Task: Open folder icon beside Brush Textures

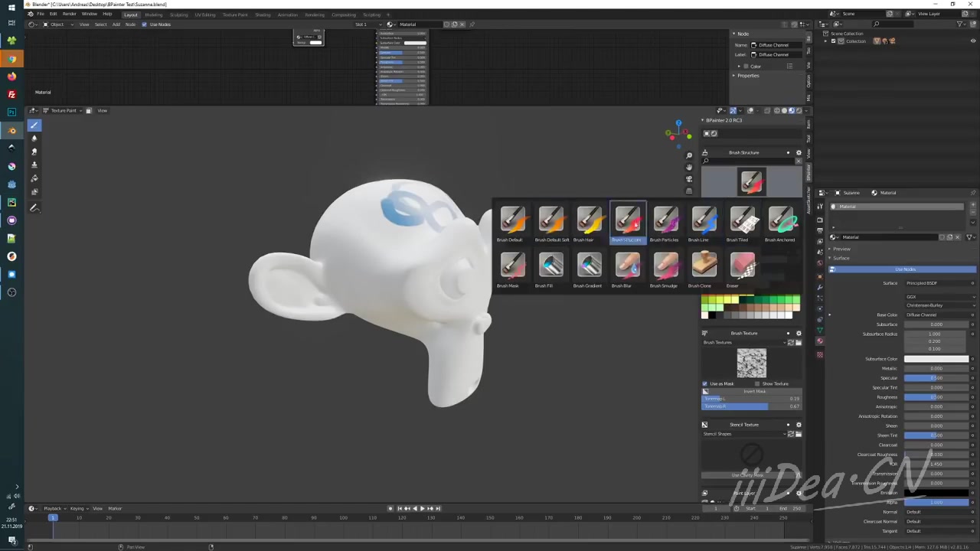Action: [799, 342]
